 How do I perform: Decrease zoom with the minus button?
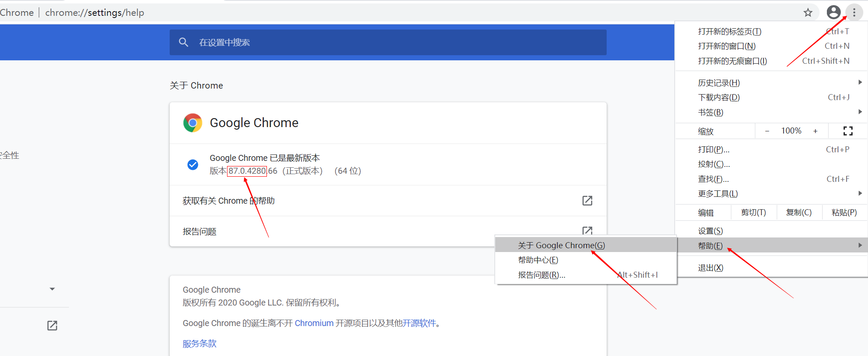(767, 131)
